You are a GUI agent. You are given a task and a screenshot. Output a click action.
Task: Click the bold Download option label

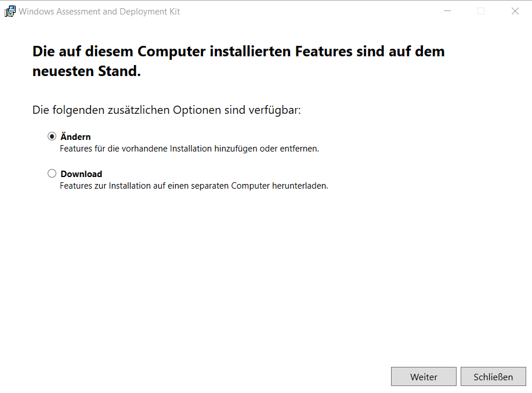pos(81,174)
